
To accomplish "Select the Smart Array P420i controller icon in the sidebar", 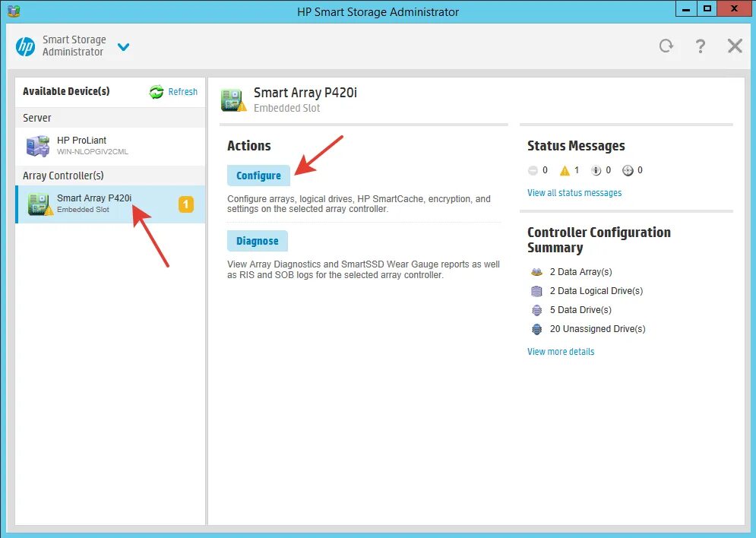I will (40, 204).
